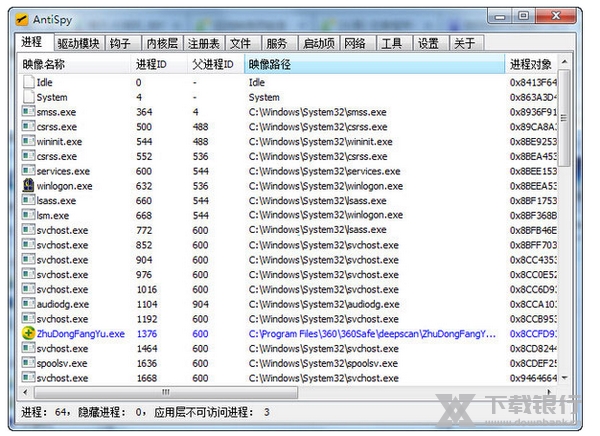This screenshot has height=436, width=600.
Task: Click icon of svchost.exe PID 772
Action: (x=28, y=230)
